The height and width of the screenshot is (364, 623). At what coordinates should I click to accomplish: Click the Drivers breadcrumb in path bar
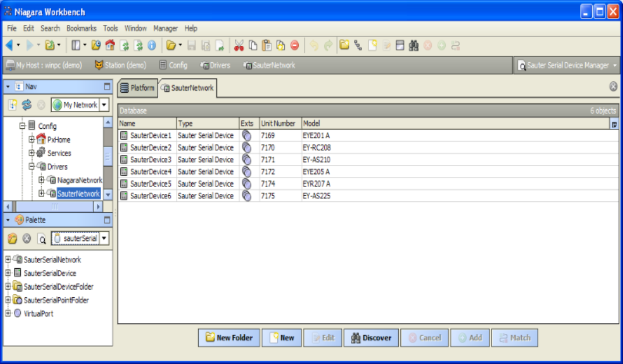tap(216, 65)
